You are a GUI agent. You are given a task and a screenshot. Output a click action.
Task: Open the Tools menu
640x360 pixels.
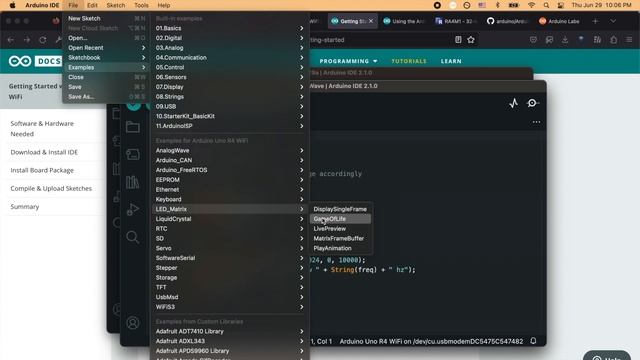pos(141,5)
